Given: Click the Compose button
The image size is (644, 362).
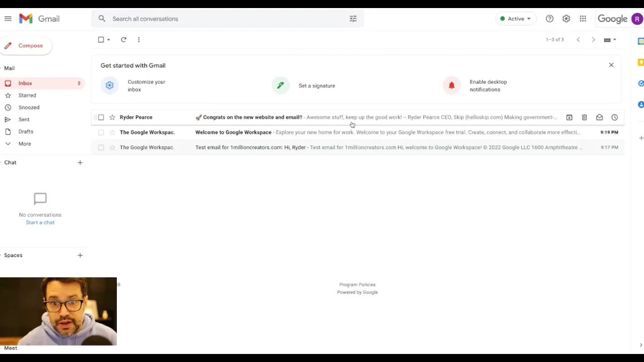Looking at the screenshot, I should tap(25, 46).
